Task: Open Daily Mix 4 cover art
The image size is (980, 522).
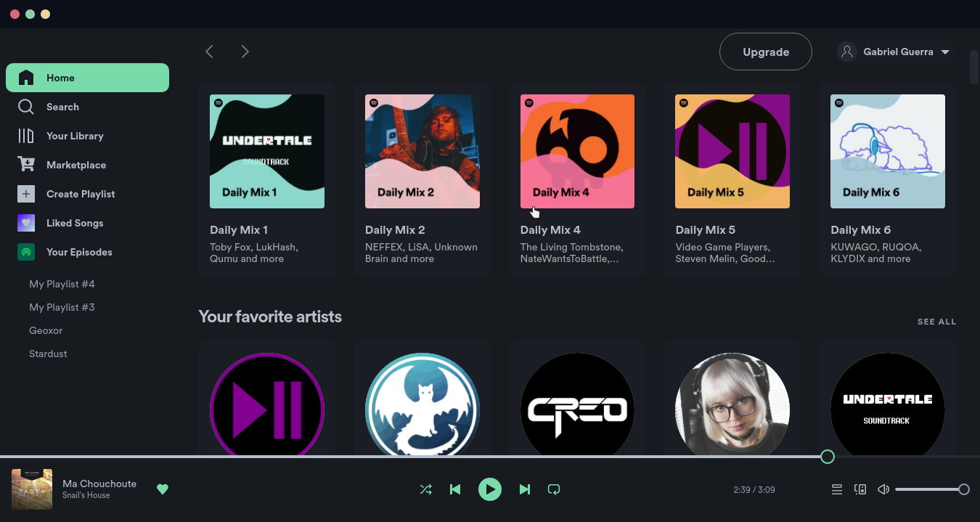Action: click(x=577, y=151)
